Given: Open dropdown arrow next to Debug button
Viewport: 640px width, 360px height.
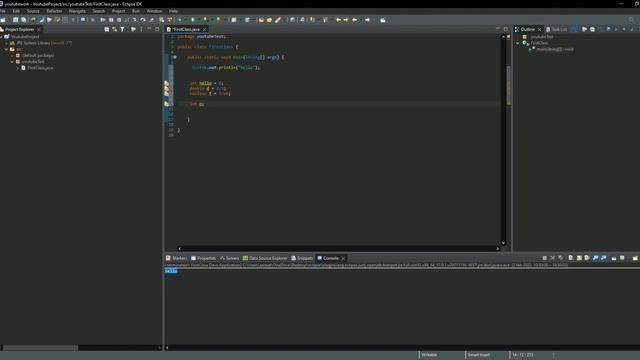Looking at the screenshot, I should pyautogui.click(x=185, y=20).
